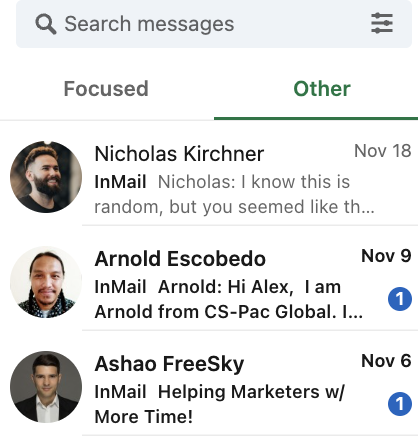Open the 'Arnold from CS-Pac Global' message preview

coord(229,299)
